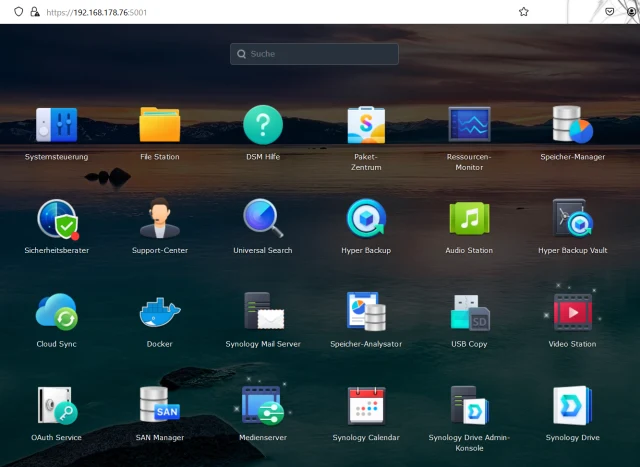Open Universal Search app

pyautogui.click(x=263, y=219)
